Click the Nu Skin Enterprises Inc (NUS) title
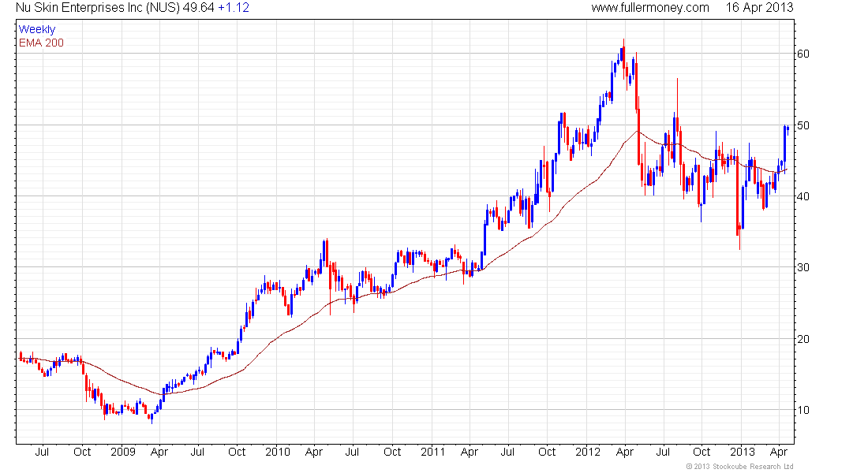Screen dimensions: 868x473 tap(97, 8)
